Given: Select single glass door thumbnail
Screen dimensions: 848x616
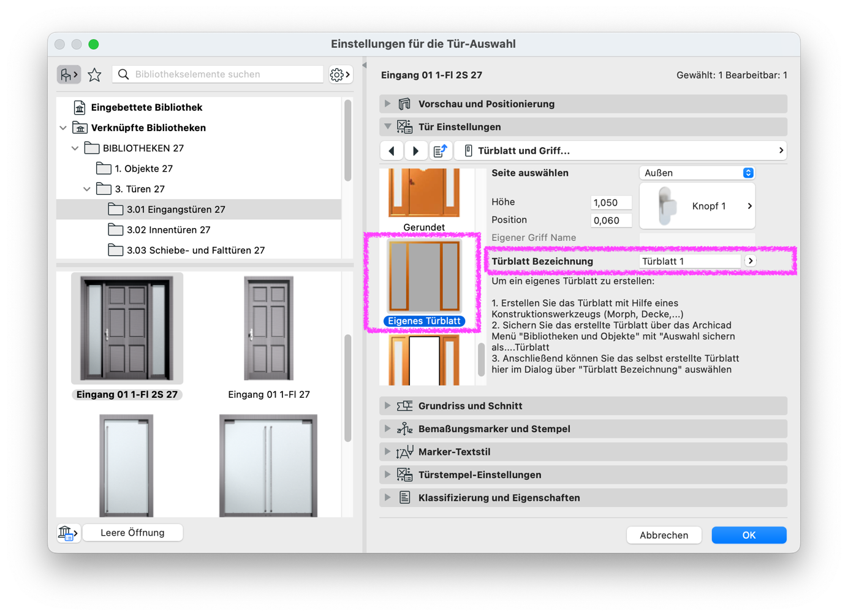Looking at the screenshot, I should [x=127, y=466].
